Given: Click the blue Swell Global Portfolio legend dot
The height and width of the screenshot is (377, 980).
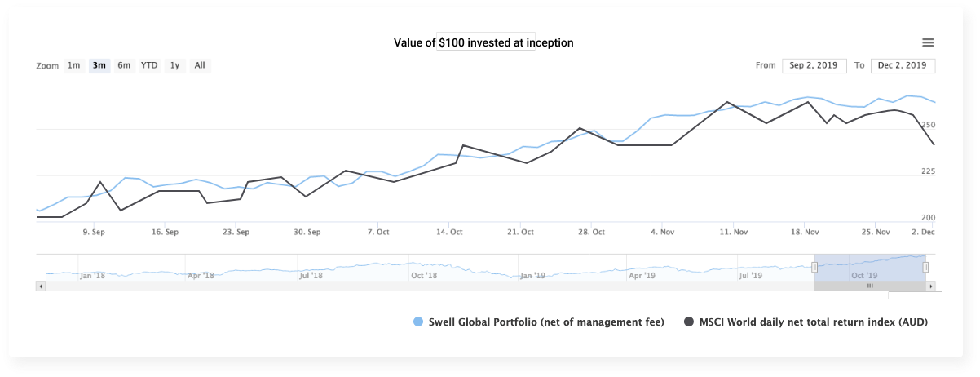Looking at the screenshot, I should [x=419, y=322].
